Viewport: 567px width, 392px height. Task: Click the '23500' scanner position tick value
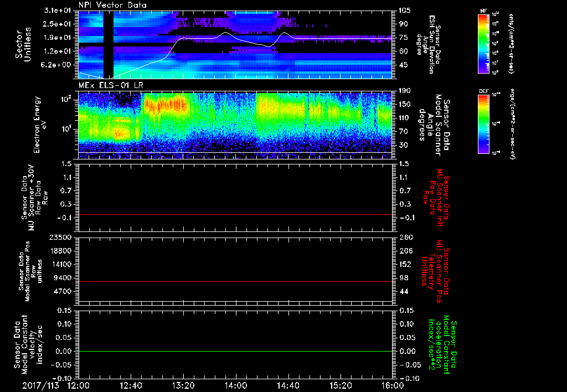(x=60, y=237)
